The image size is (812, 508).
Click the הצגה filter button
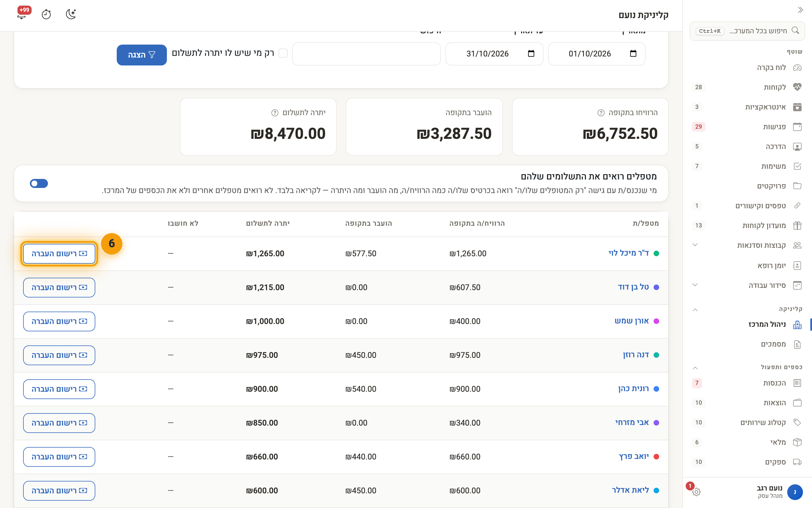142,55
